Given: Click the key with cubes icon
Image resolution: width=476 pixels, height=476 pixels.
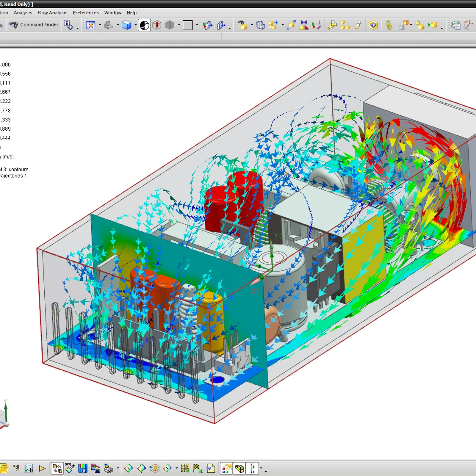Looking at the screenshot, I should click(332, 25).
